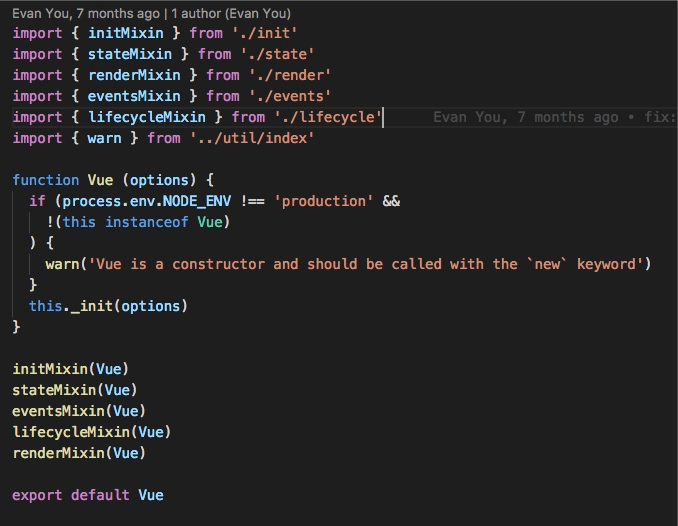Click process.env.NODE_ENV in the if condition
This screenshot has height=526, width=678.
pyautogui.click(x=147, y=201)
